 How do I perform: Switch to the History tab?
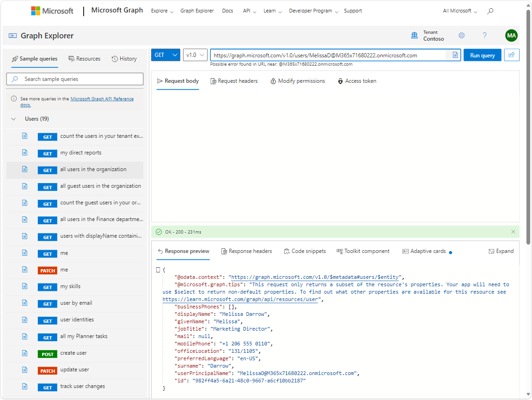[x=124, y=59]
